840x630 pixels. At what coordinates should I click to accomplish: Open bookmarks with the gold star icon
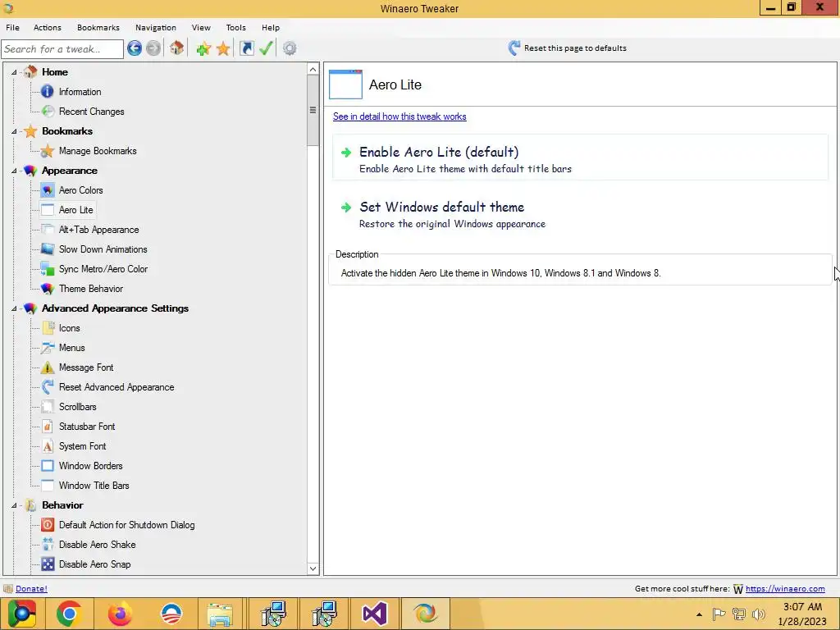point(223,48)
